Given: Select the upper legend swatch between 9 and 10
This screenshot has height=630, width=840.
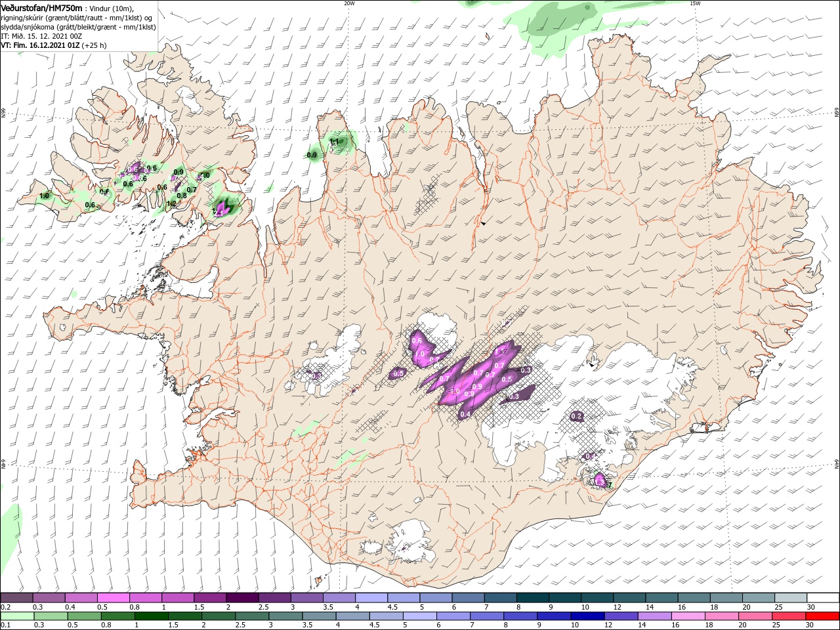Looking at the screenshot, I should click(564, 598).
